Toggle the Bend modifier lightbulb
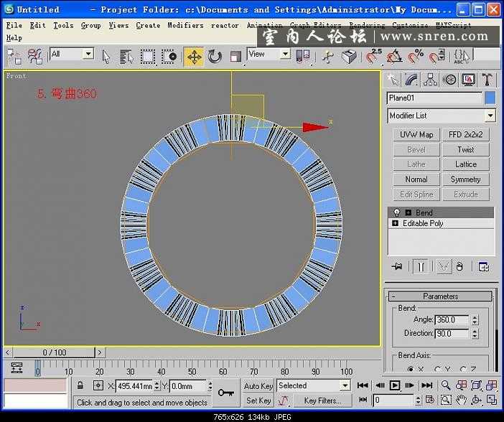The image size is (504, 422). tap(396, 212)
